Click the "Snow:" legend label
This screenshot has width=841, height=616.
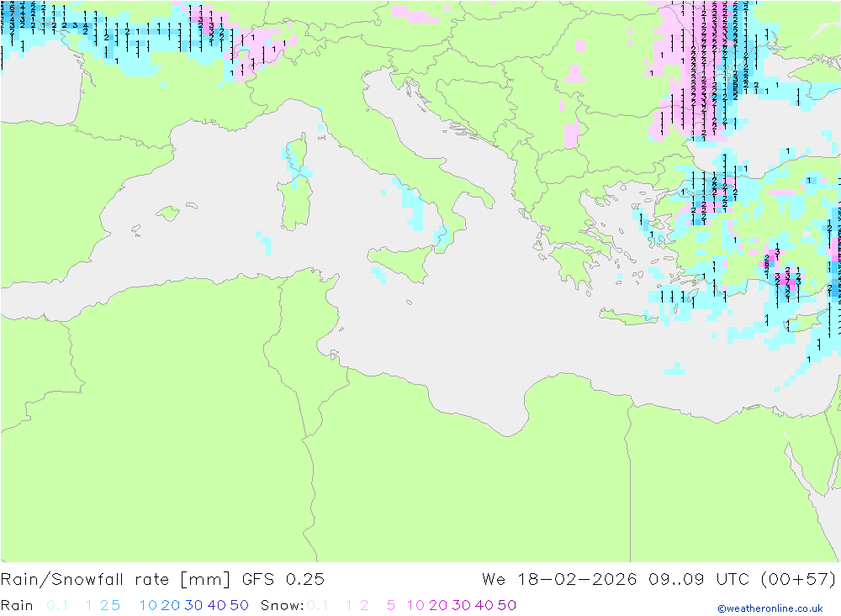pos(282,605)
